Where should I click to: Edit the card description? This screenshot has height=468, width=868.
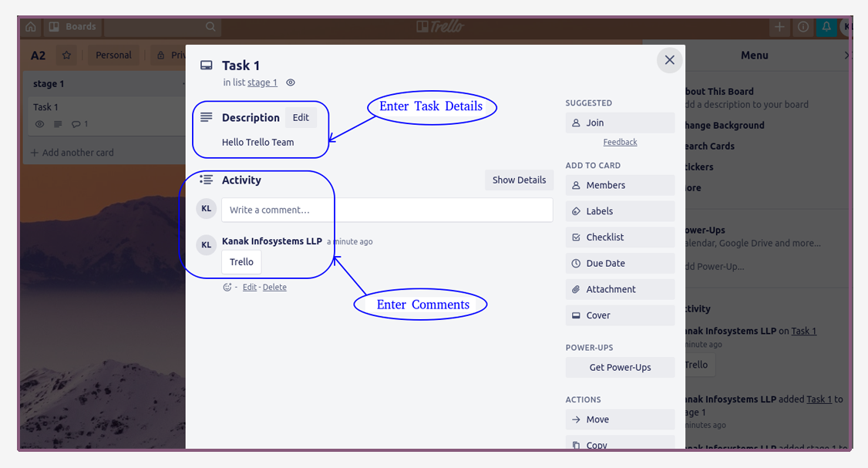click(x=301, y=117)
